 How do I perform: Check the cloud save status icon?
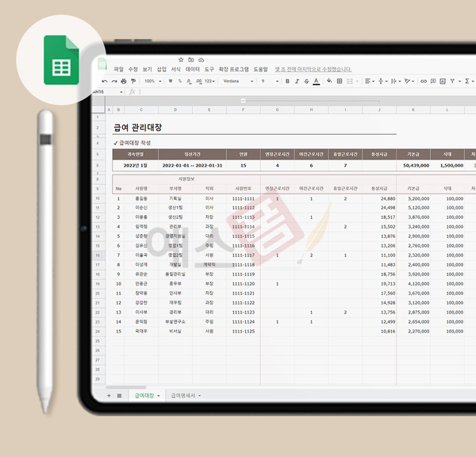[x=202, y=60]
